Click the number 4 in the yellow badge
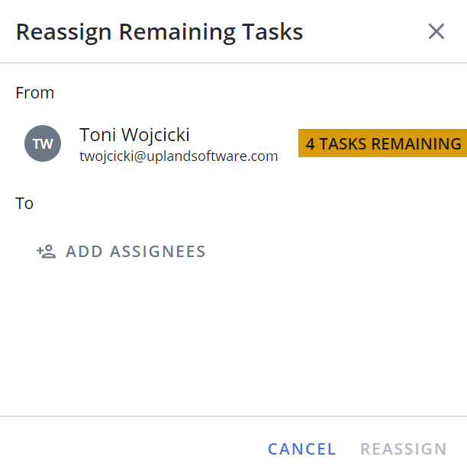This screenshot has width=467, height=476. 310,143
